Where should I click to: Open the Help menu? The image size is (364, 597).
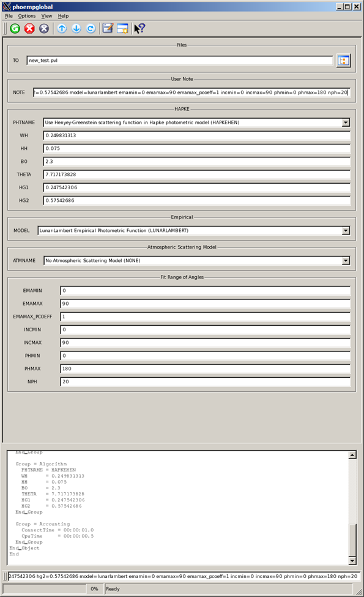[63, 16]
